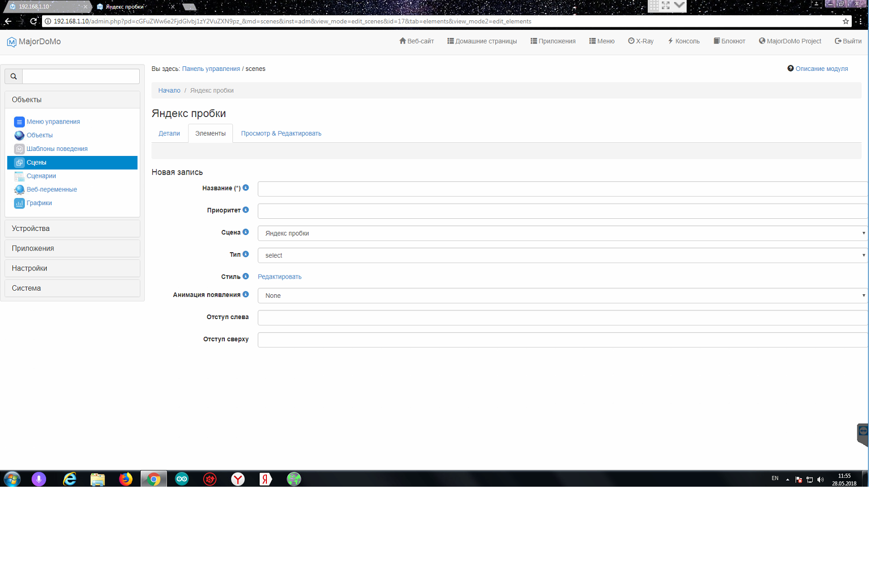Open the MajorDoMo Project link
869x588 pixels.
click(790, 42)
